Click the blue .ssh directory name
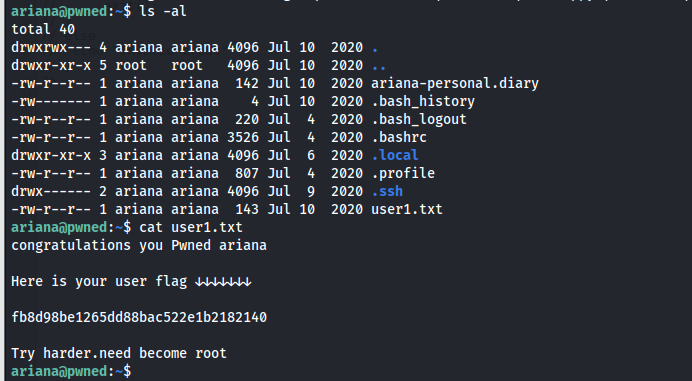The width and height of the screenshot is (692, 381). tap(387, 192)
